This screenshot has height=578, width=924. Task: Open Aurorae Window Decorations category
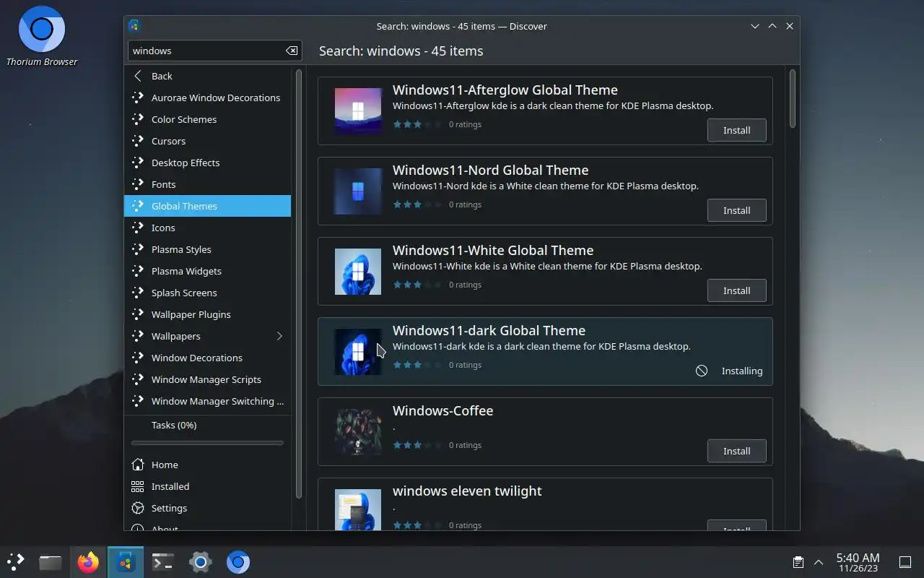coord(207,98)
